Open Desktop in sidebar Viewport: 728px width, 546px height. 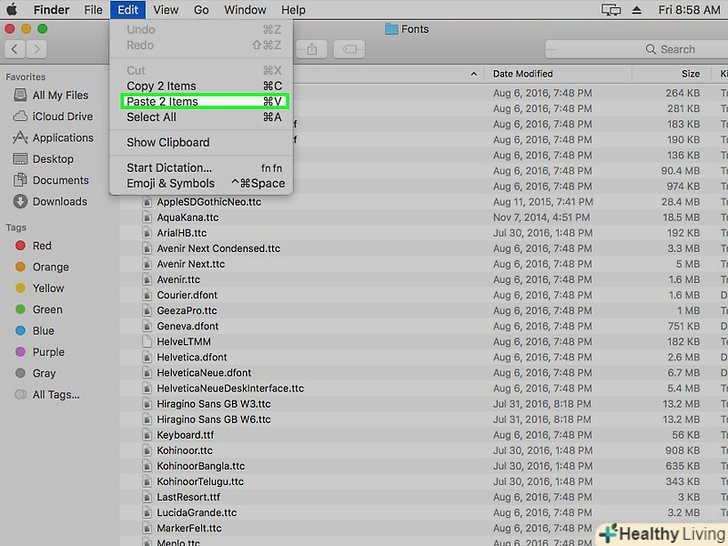[x=44, y=159]
